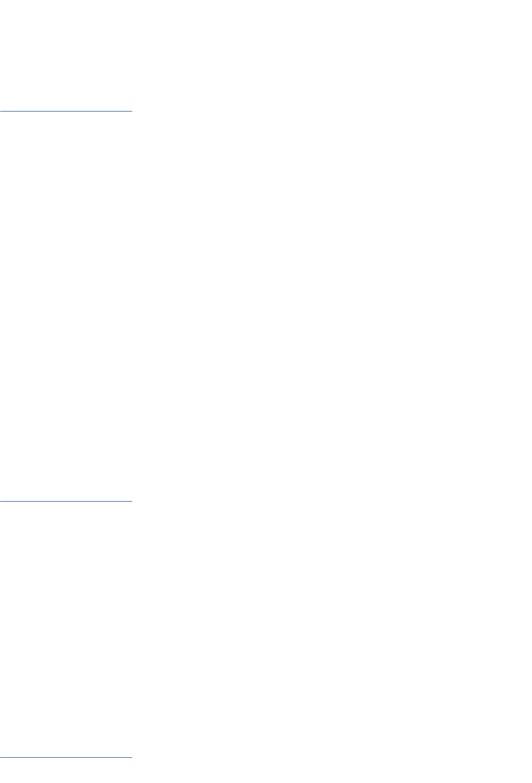Click blank area below the bottom blue line
This screenshot has height=783, width=532.
point(66,771)
